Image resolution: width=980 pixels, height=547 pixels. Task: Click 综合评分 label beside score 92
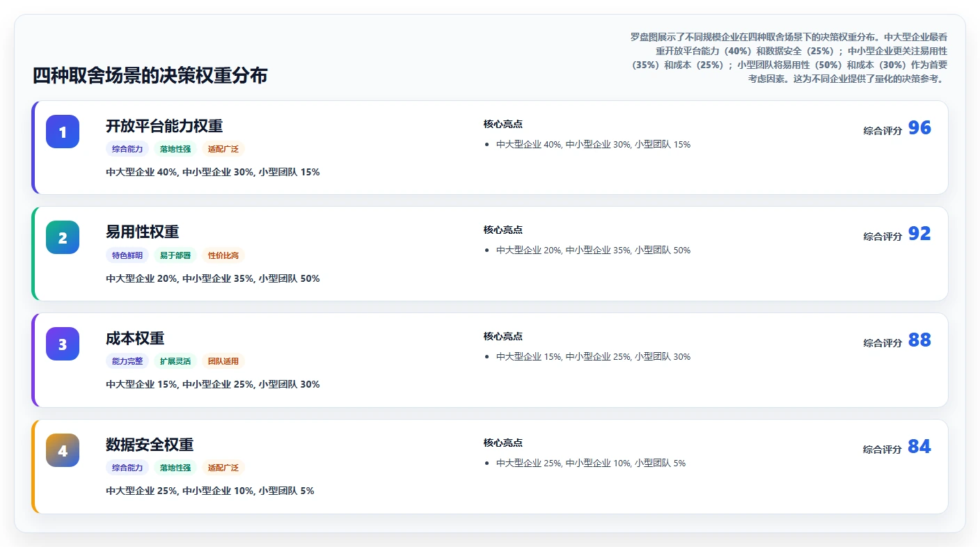click(x=883, y=237)
